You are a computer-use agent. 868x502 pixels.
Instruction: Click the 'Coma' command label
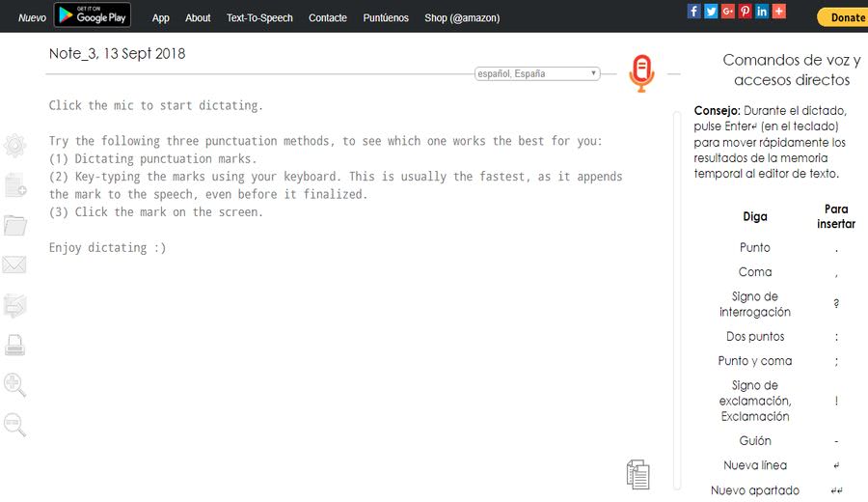click(755, 272)
